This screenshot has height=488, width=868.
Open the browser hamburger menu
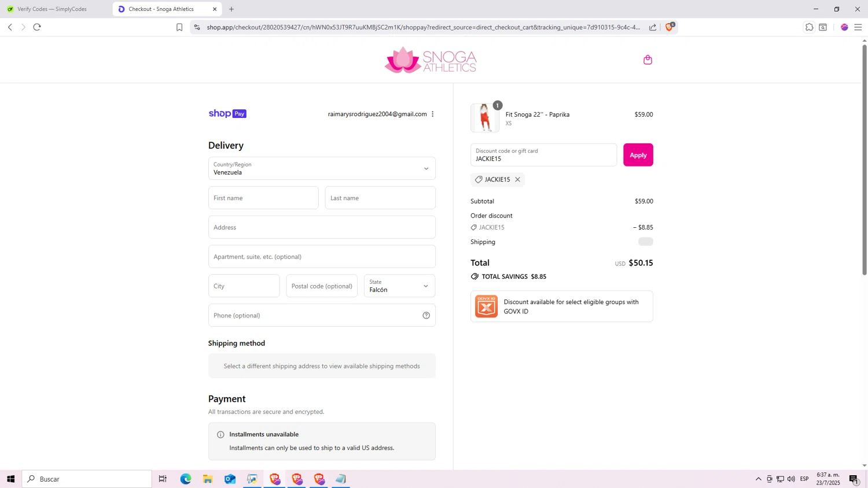858,27
